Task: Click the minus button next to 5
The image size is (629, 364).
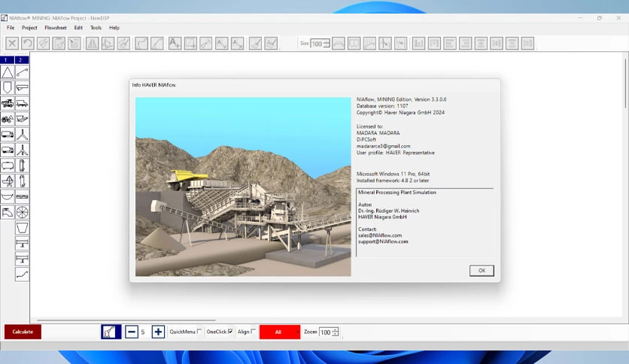Action: tap(132, 332)
